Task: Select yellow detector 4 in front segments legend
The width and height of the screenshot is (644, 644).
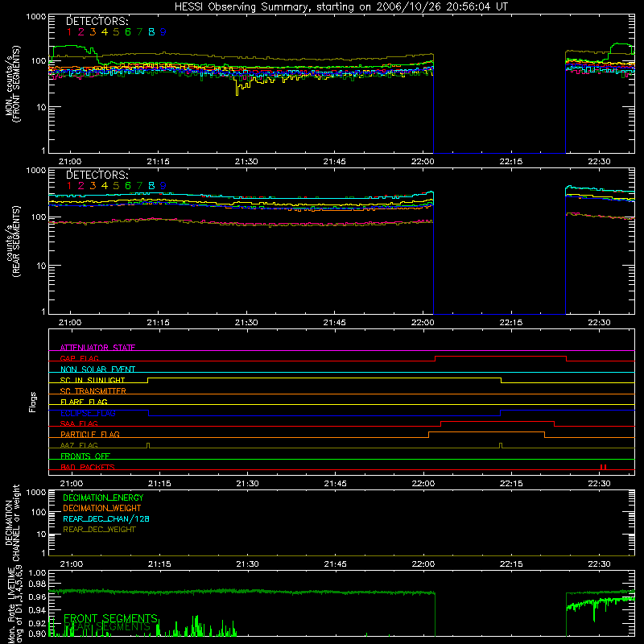Action: point(105,31)
